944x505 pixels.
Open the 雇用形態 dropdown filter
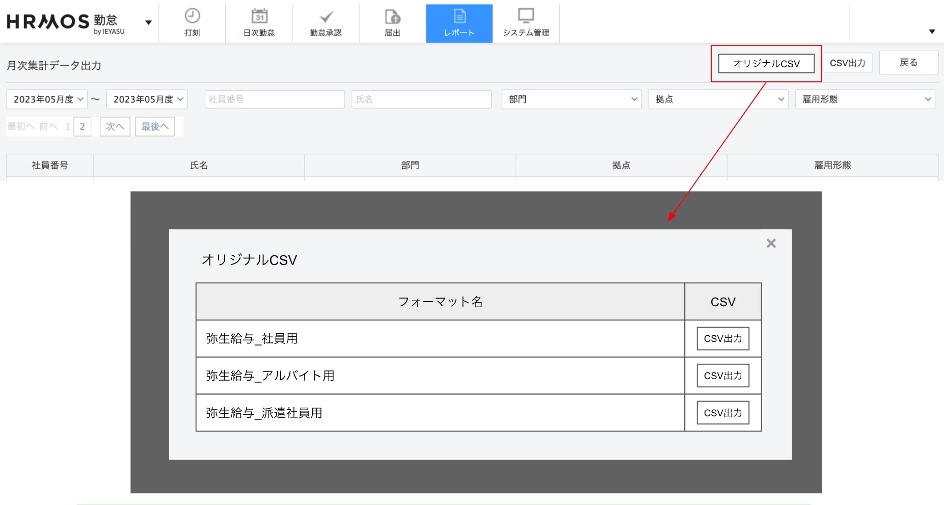pyautogui.click(x=865, y=99)
